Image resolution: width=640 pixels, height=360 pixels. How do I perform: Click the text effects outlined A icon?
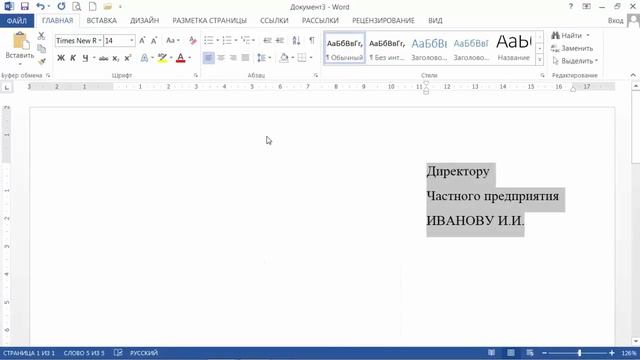tap(144, 58)
